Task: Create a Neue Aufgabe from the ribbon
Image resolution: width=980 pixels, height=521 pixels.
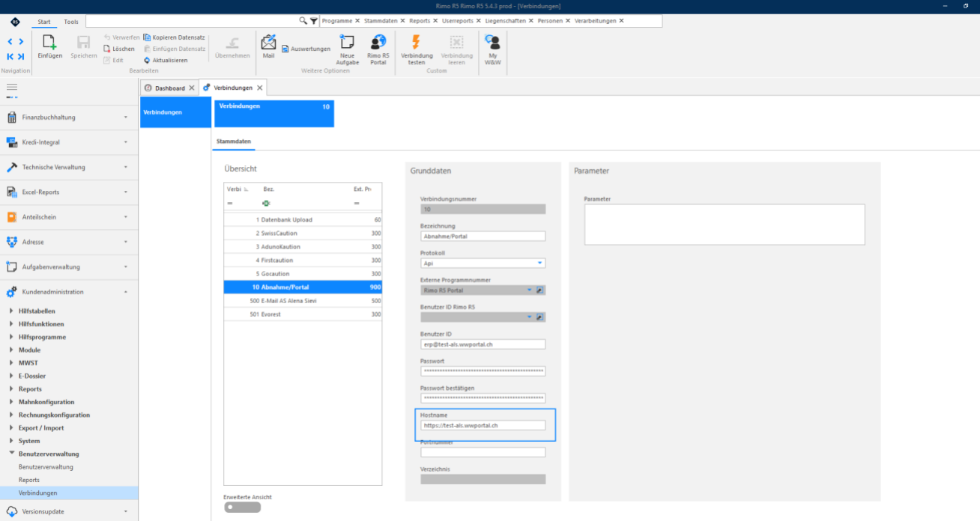Action: [348, 49]
